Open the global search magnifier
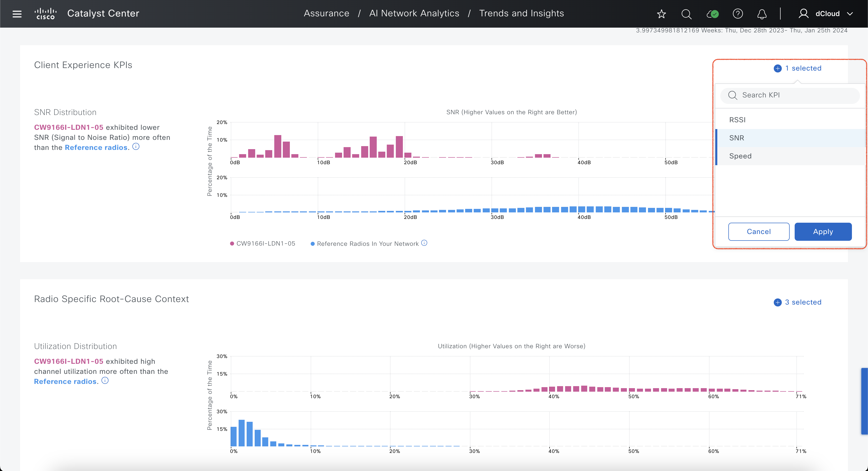 pos(686,14)
